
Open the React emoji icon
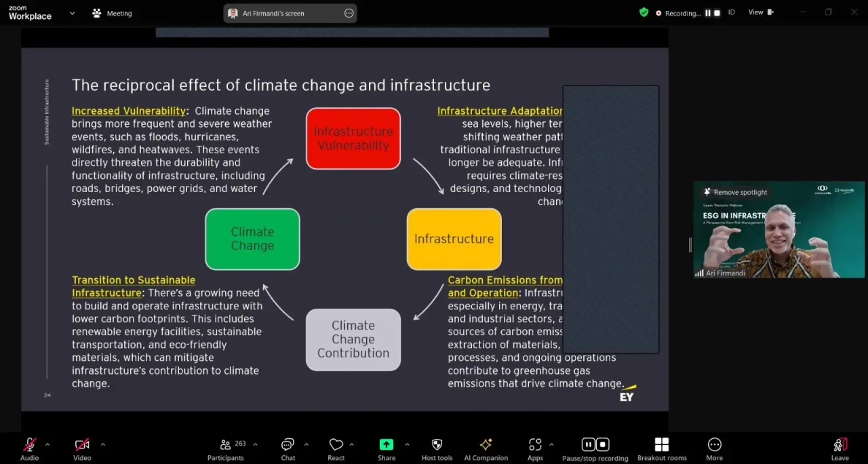coord(336,445)
